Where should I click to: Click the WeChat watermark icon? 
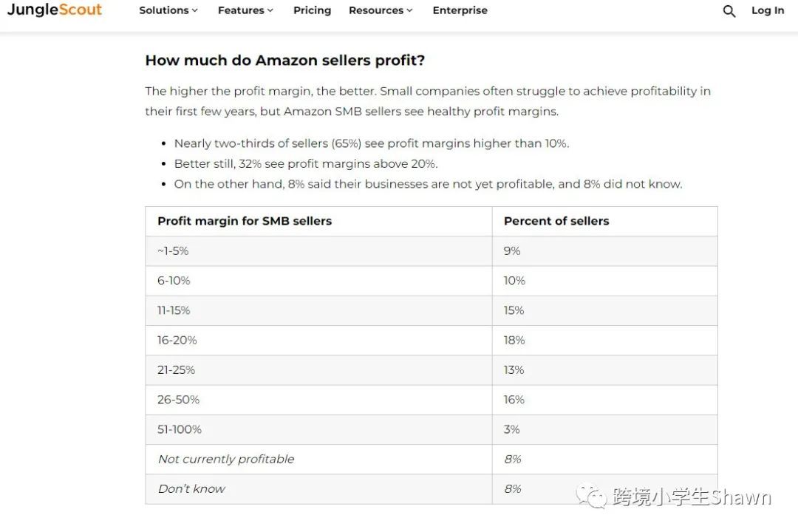tap(591, 496)
